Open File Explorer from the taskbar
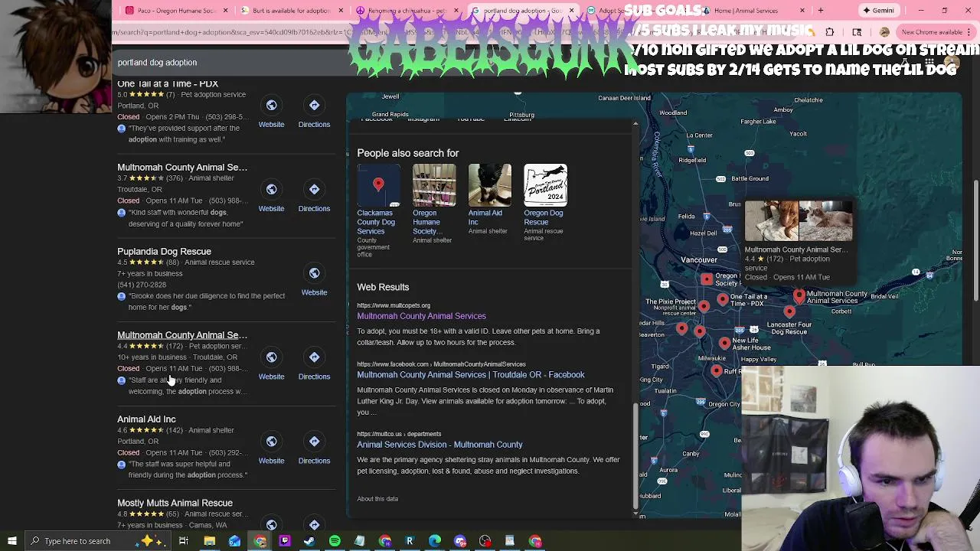Viewport: 980px width, 551px height. tap(209, 541)
